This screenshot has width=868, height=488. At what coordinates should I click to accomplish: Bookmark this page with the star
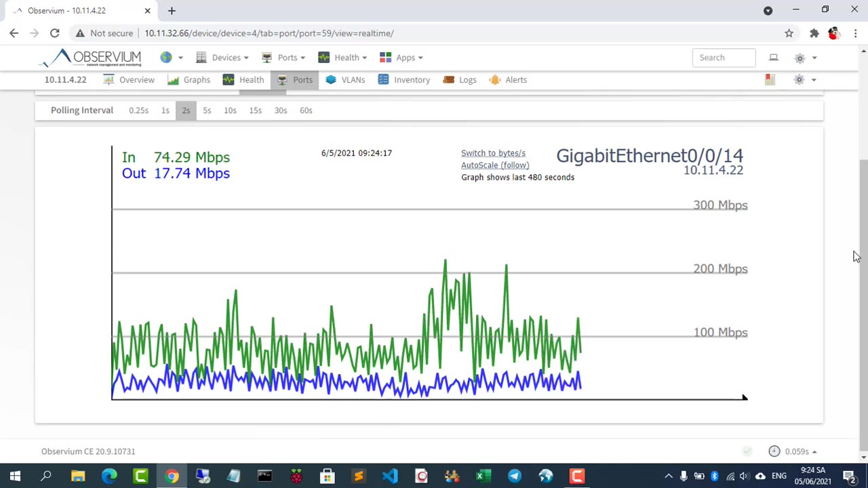(789, 33)
